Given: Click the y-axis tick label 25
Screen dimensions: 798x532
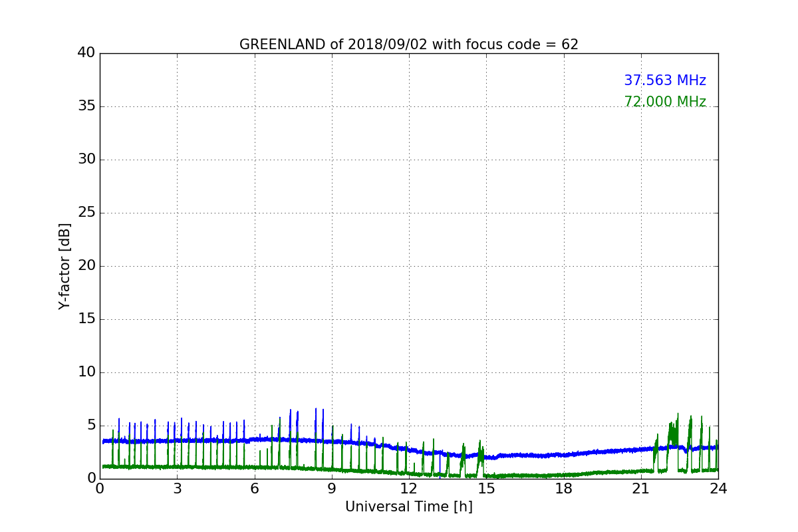Looking at the screenshot, I should (x=86, y=213).
